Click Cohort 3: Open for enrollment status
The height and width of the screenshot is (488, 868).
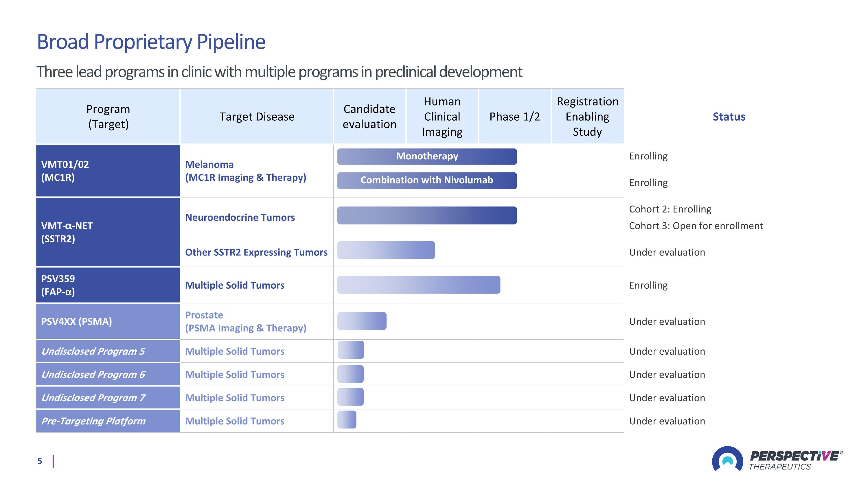696,226
